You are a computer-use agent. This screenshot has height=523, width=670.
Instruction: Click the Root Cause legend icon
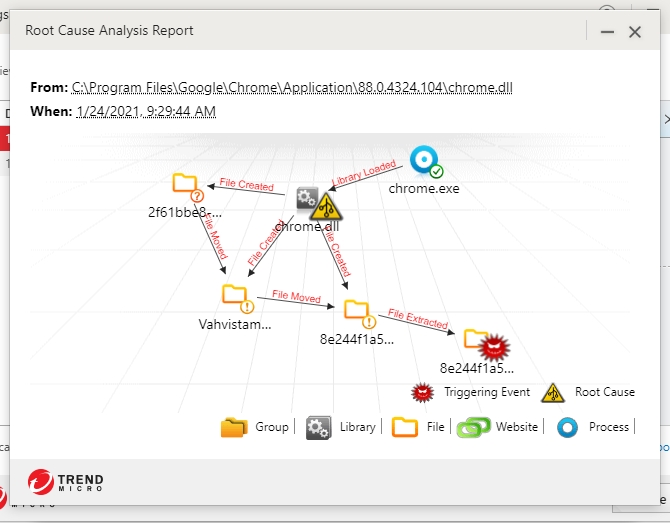[x=553, y=393]
